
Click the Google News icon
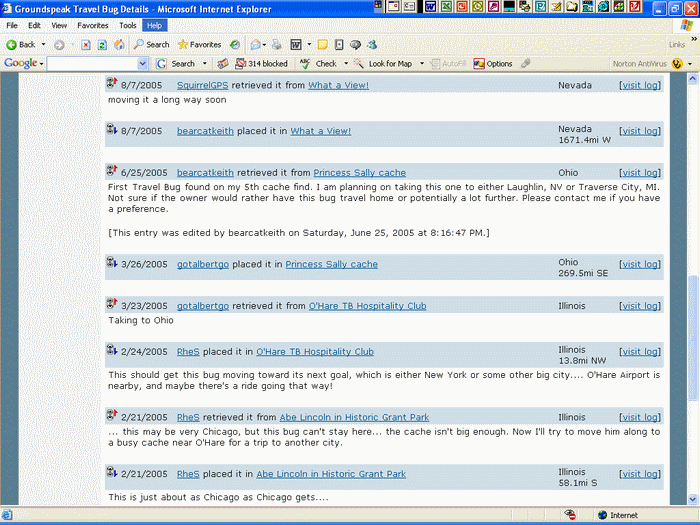(222, 64)
